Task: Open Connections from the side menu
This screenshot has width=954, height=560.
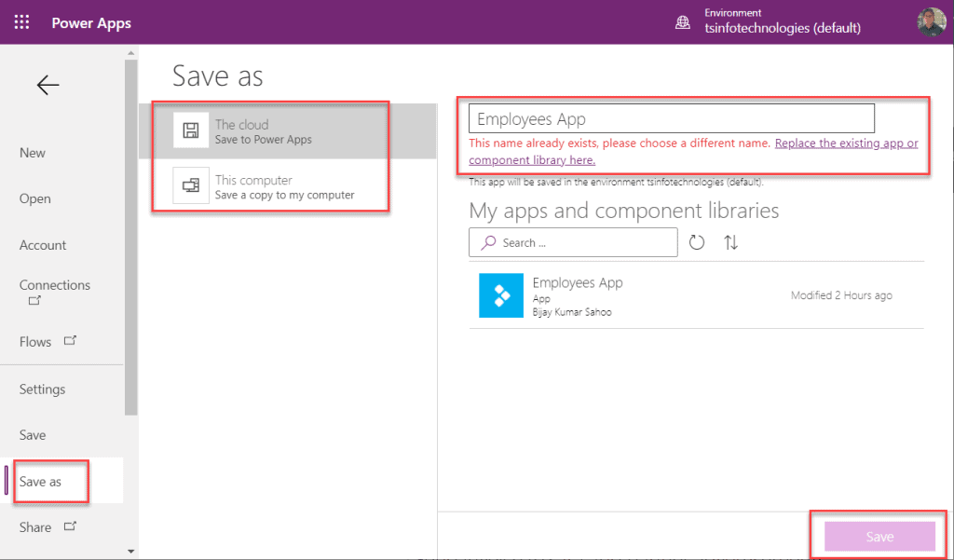Action: pos(55,285)
